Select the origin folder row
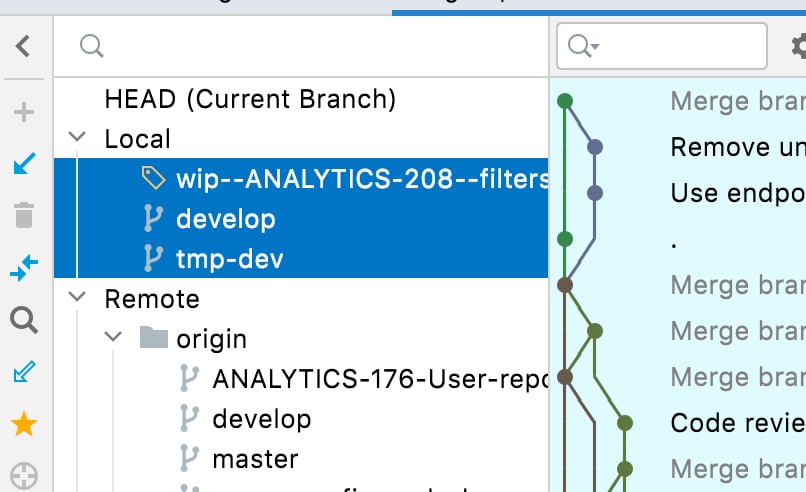The width and height of the screenshot is (806, 492). (301, 338)
